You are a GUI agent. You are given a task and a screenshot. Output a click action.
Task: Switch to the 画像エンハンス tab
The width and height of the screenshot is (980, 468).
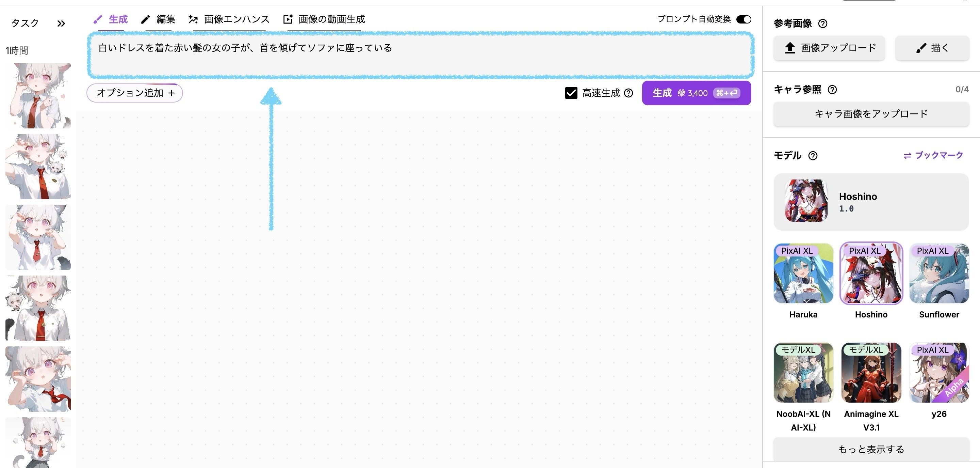[x=235, y=19]
